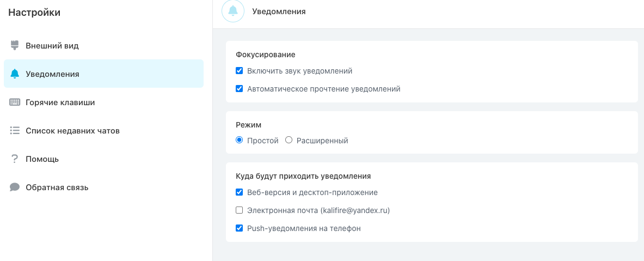This screenshot has width=644, height=261.
Task: Enable Электронная почта notifications checkbox
Action: 240,210
